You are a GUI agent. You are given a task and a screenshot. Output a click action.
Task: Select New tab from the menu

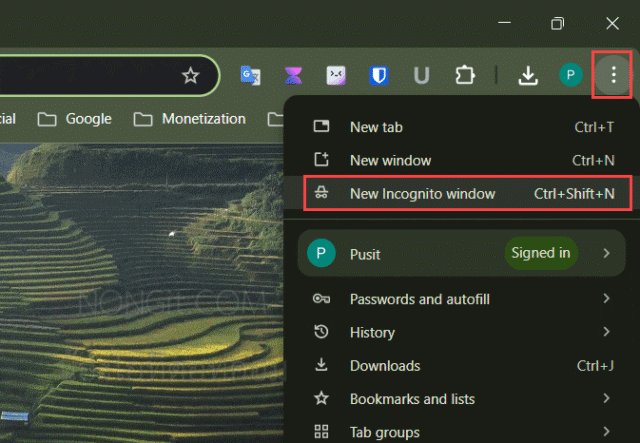click(x=462, y=127)
